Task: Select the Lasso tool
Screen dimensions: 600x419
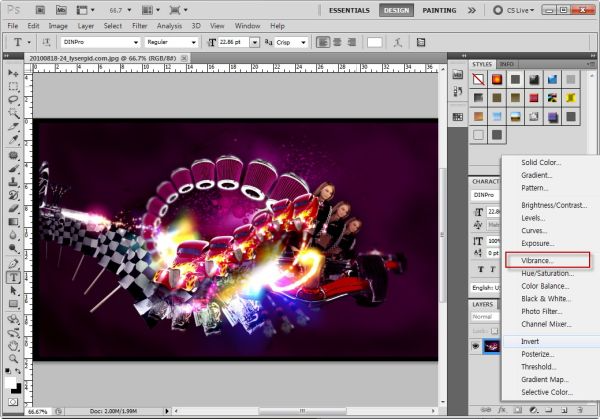Action: pyautogui.click(x=13, y=100)
